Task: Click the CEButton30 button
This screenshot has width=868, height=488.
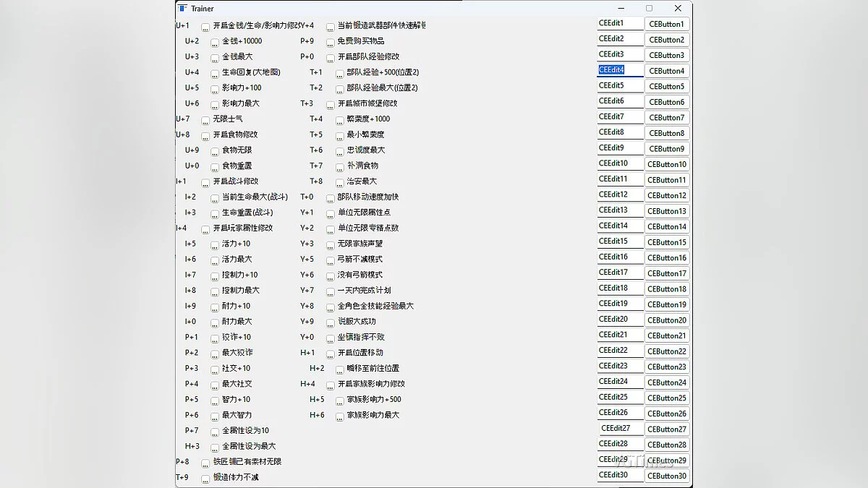Action: (667, 476)
